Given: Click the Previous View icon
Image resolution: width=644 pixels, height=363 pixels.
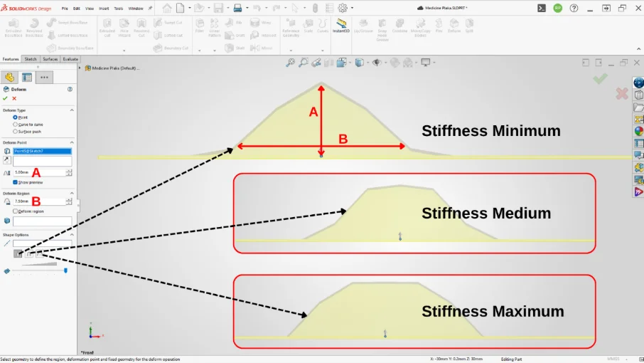Looking at the screenshot, I should [316, 63].
